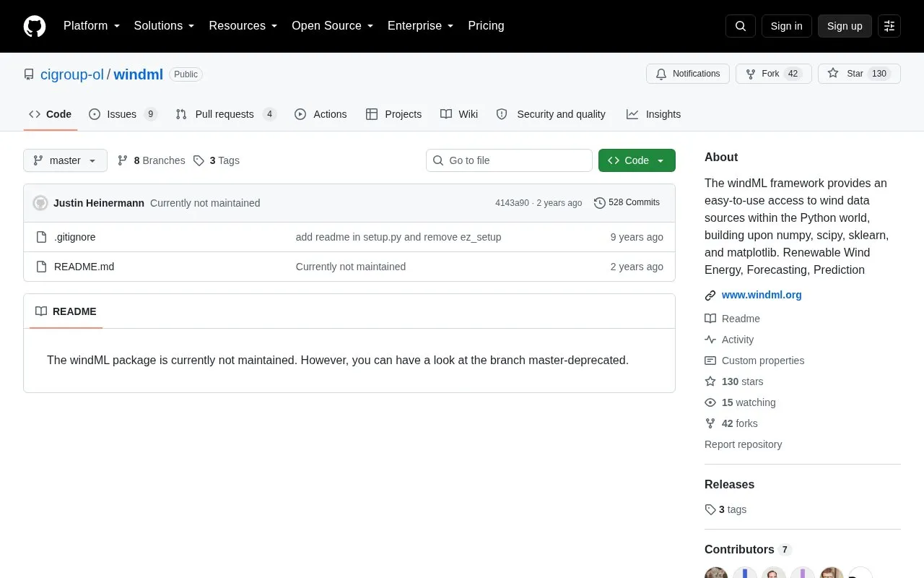The height and width of the screenshot is (578, 924).
Task: Open the Solutions dropdown menu
Action: 165,26
